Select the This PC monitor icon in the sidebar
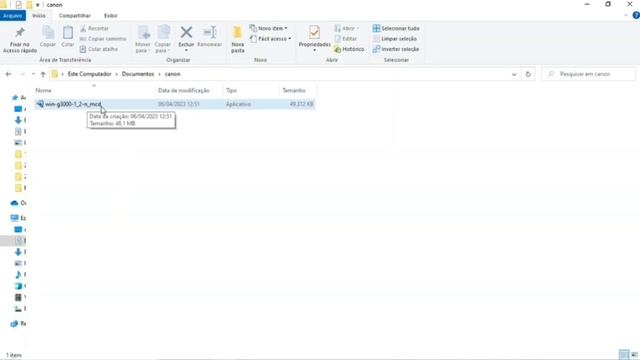This screenshot has width=640, height=360. 15,218
